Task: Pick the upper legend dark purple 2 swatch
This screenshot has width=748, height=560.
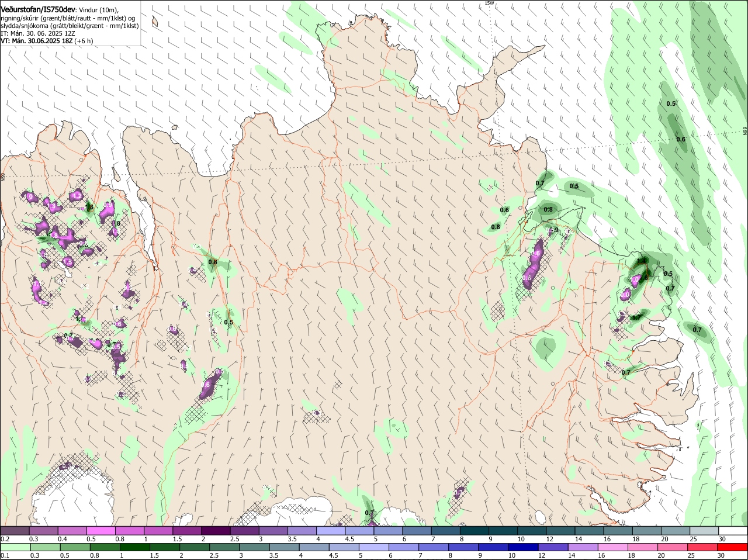Action: click(216, 531)
